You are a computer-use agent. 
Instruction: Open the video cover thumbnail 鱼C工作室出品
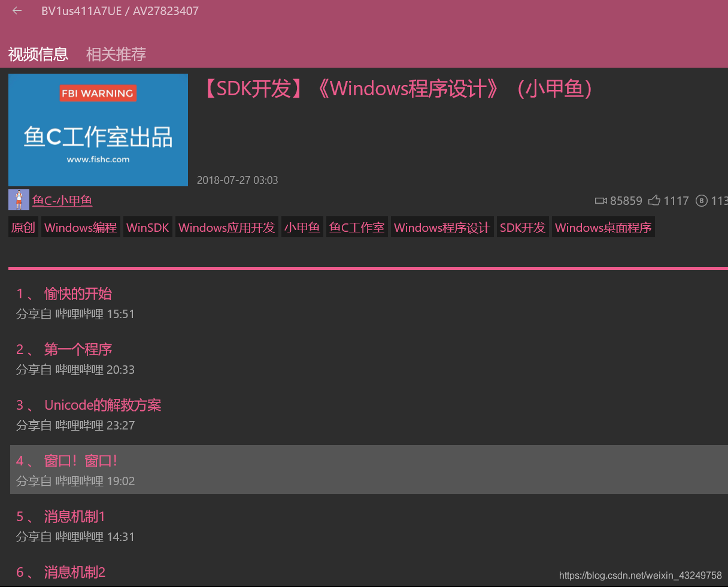(x=98, y=130)
